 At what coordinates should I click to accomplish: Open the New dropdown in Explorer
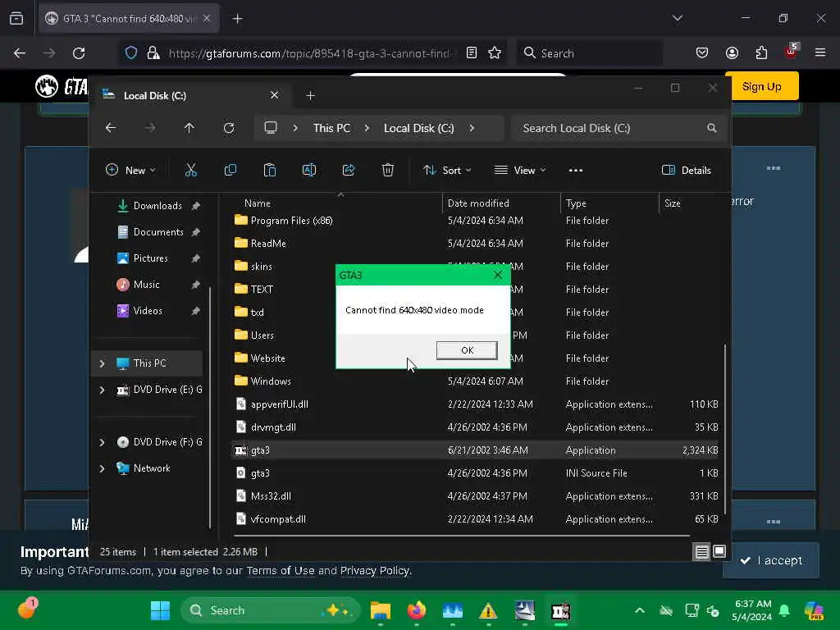(x=130, y=171)
